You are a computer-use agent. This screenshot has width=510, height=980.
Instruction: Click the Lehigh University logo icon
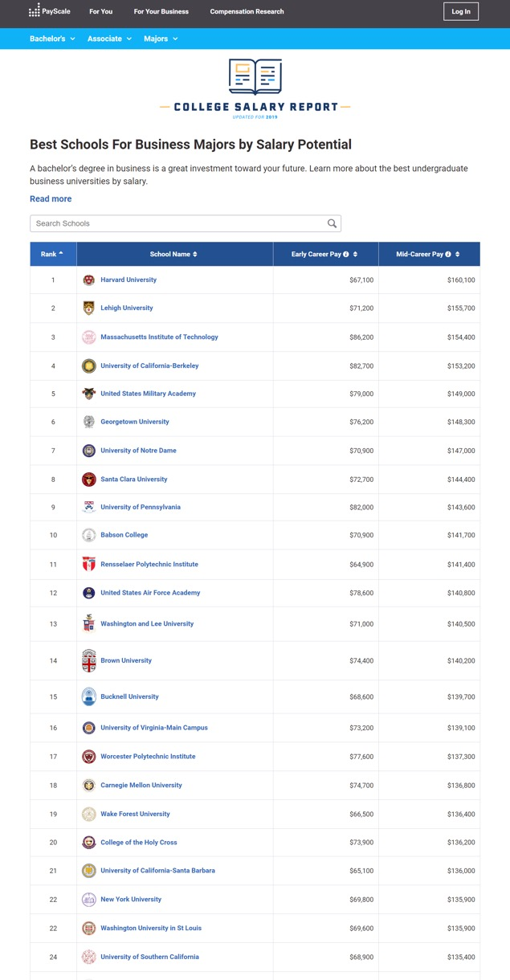(x=89, y=308)
